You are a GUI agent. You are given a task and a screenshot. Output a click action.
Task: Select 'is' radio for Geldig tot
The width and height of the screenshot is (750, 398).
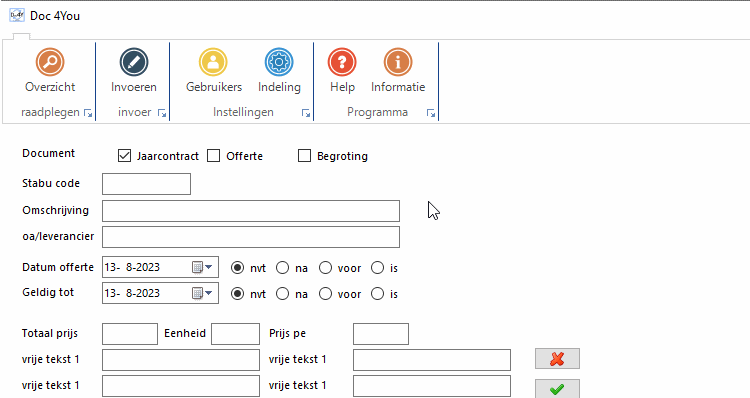pyautogui.click(x=377, y=294)
